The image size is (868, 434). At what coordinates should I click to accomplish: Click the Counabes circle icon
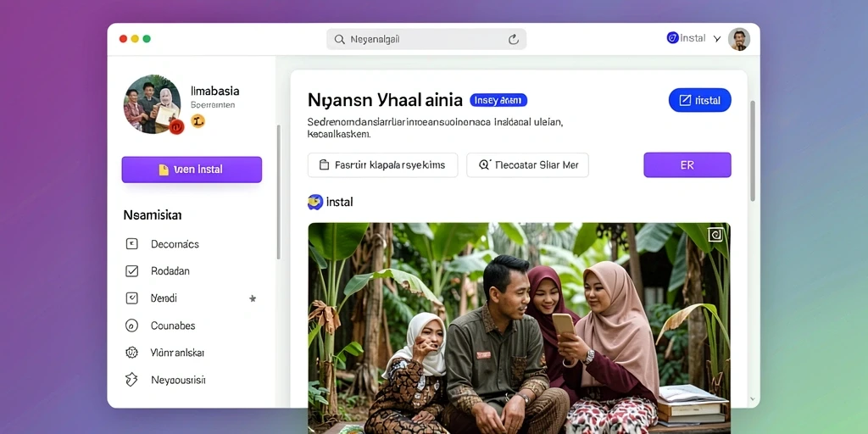pyautogui.click(x=131, y=325)
